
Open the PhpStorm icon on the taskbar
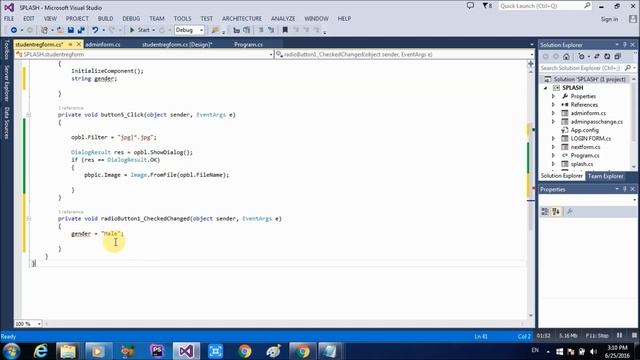coord(157,351)
